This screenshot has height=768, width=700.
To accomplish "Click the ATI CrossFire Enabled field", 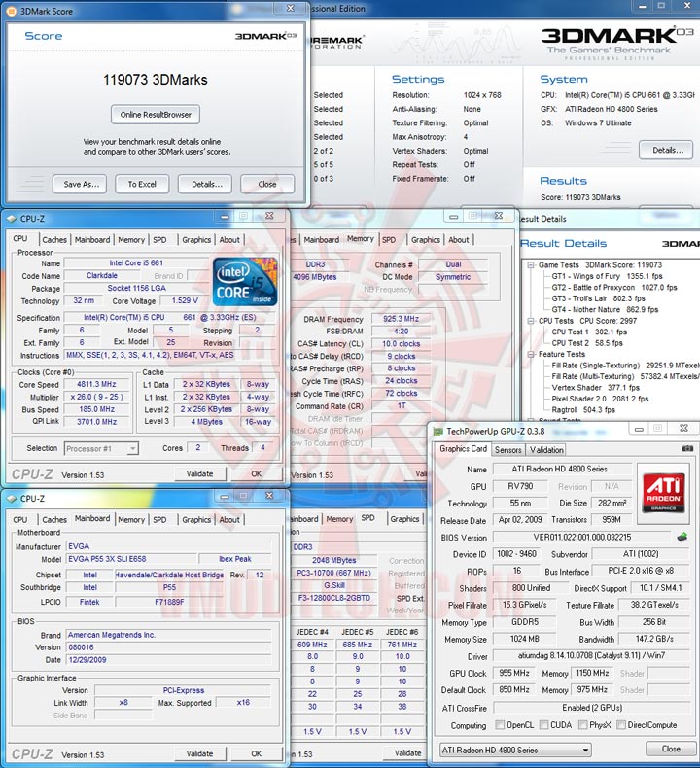I will (x=591, y=708).
